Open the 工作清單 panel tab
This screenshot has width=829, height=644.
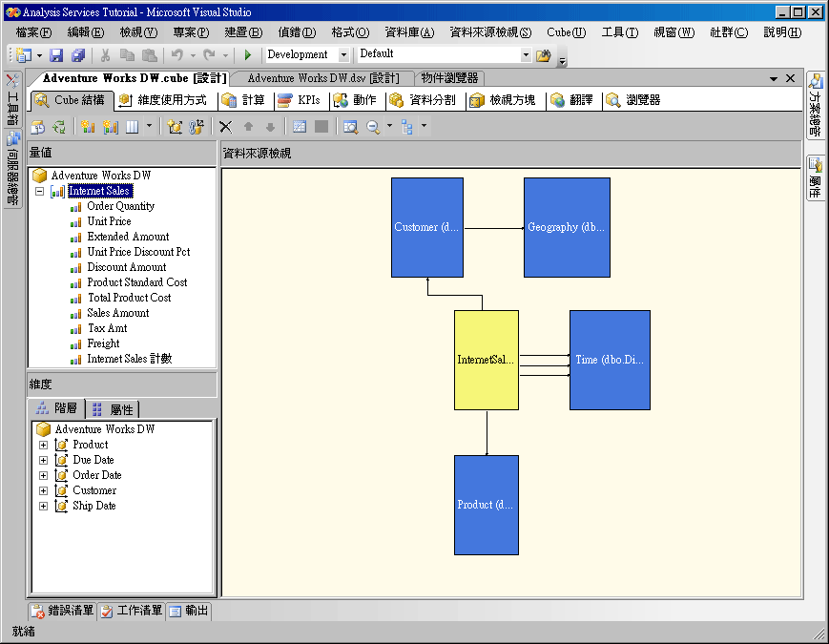131,612
